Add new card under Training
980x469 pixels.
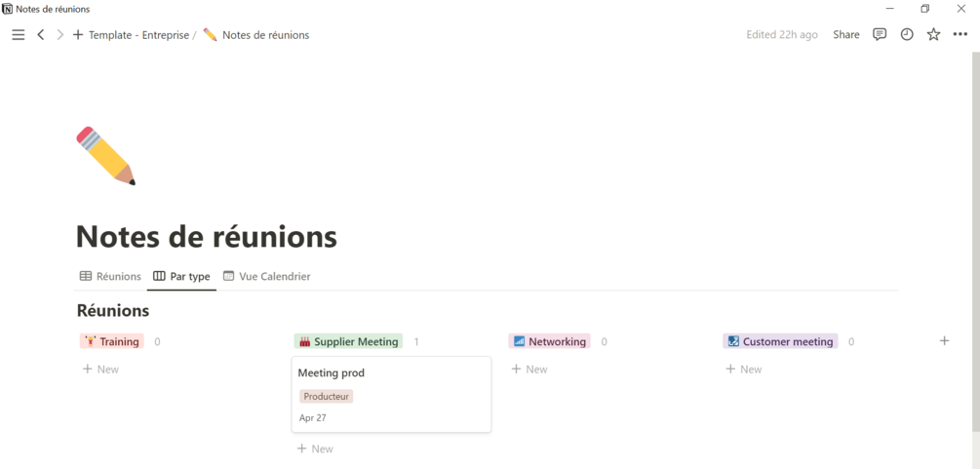(100, 370)
